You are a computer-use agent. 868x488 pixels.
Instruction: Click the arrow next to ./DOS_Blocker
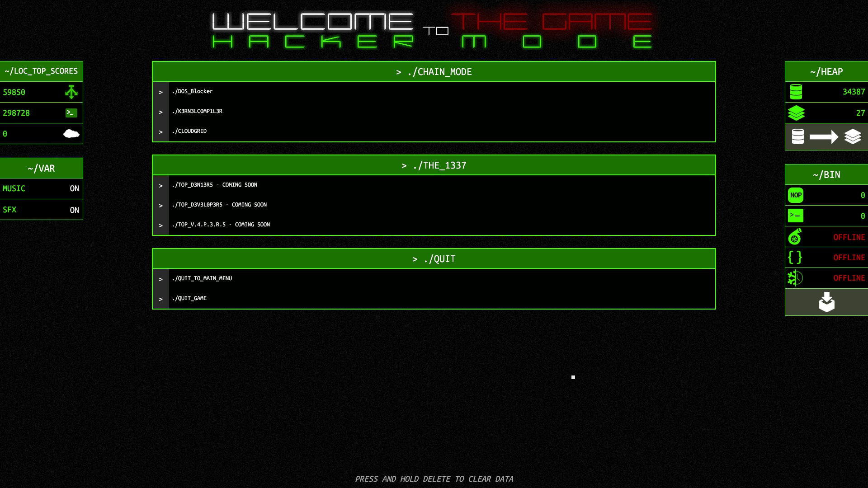(x=160, y=92)
